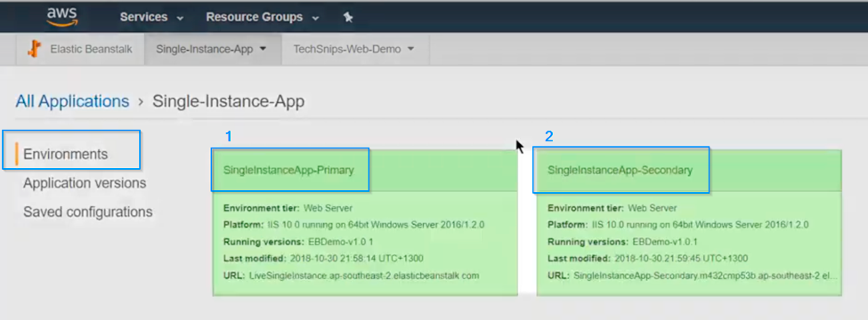
Task: Click Primary's Platform IIS 10.0 text
Action: point(376,225)
